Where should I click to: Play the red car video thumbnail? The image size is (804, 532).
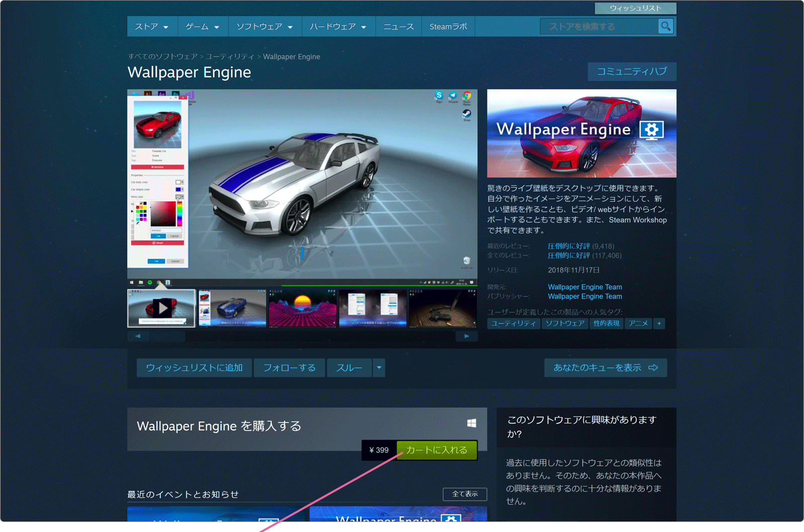[x=161, y=308]
